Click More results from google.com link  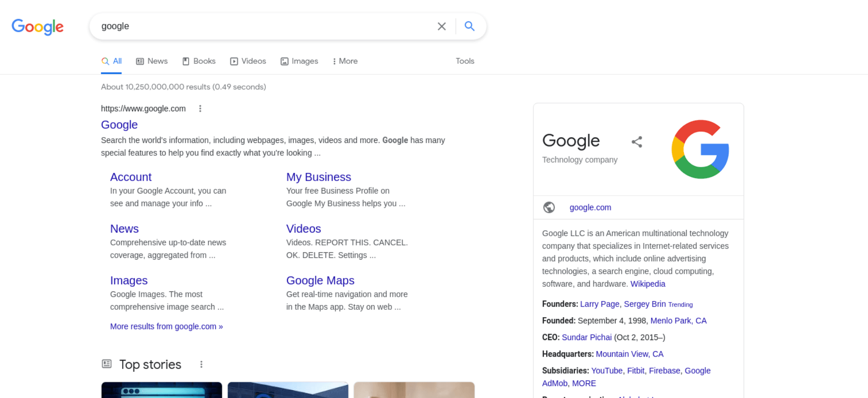point(166,326)
